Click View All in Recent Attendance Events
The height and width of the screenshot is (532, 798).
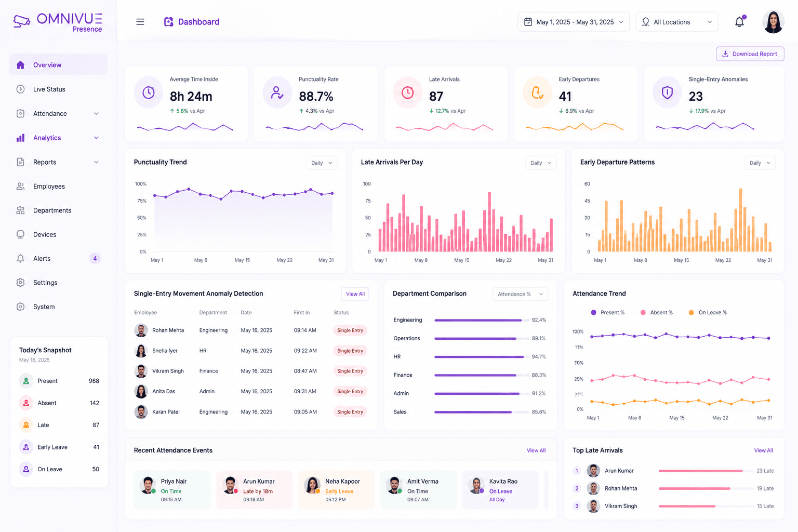pyautogui.click(x=536, y=450)
